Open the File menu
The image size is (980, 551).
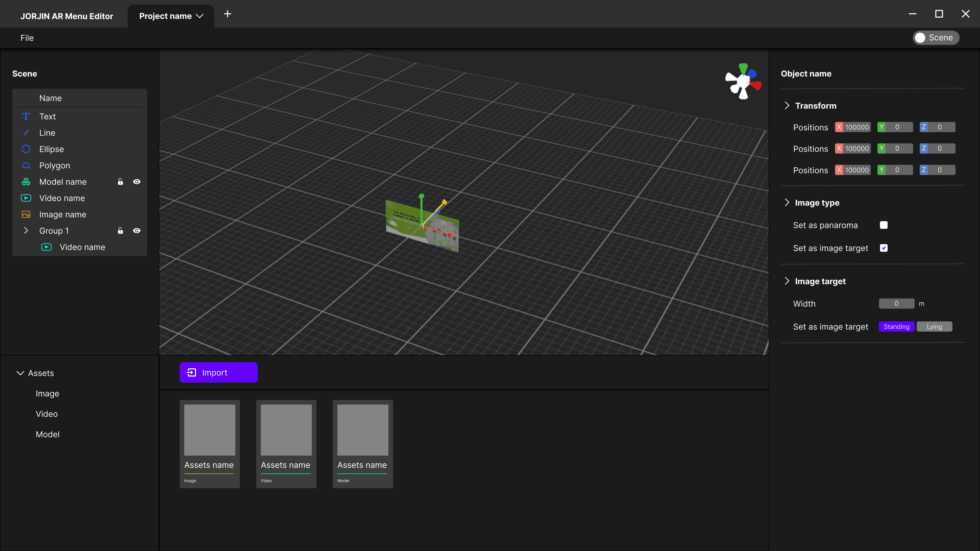[27, 38]
